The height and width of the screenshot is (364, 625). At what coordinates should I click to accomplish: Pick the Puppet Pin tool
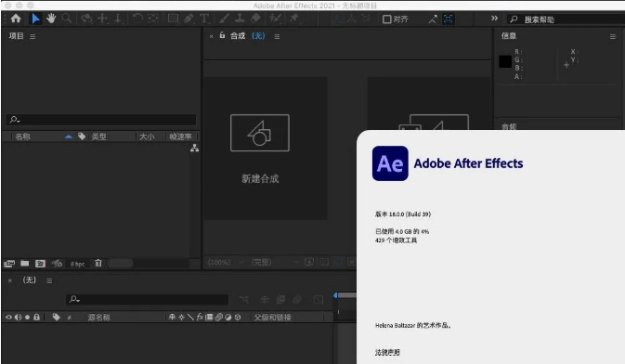(x=294, y=19)
